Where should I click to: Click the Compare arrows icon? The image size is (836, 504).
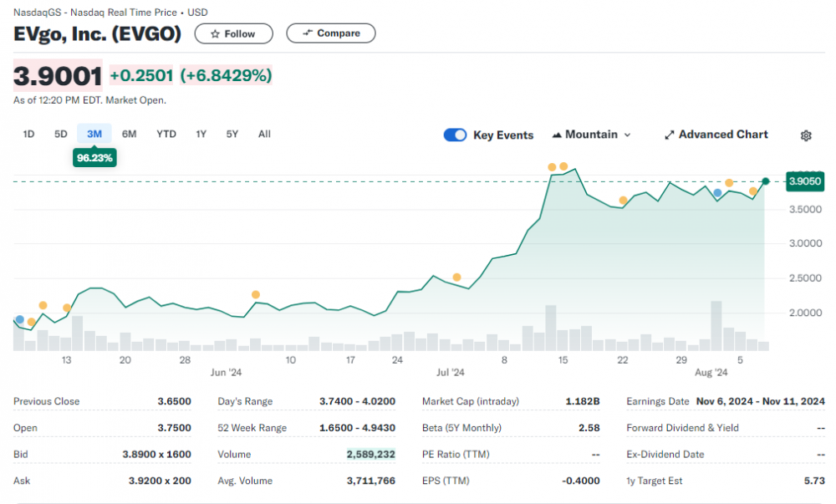pos(308,33)
